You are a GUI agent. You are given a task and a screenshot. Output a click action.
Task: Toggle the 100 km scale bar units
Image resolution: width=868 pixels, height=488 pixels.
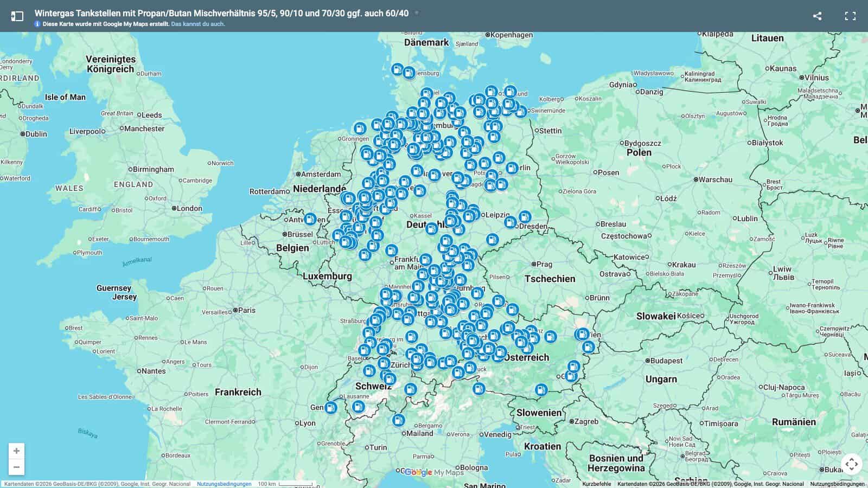pyautogui.click(x=285, y=484)
